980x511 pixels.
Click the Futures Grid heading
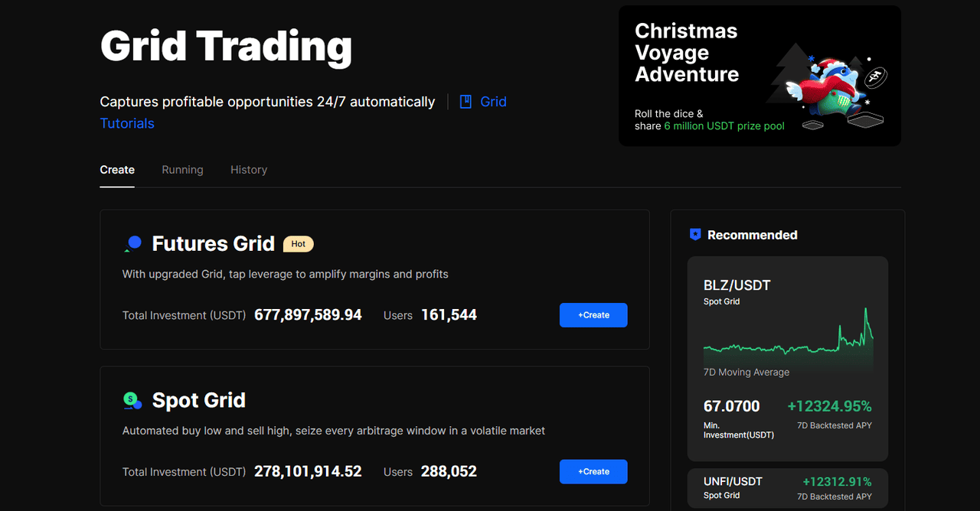[x=213, y=244]
